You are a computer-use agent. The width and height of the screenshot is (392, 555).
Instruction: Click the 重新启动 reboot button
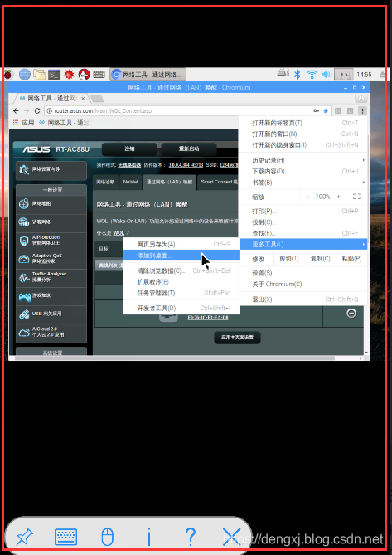click(x=189, y=149)
